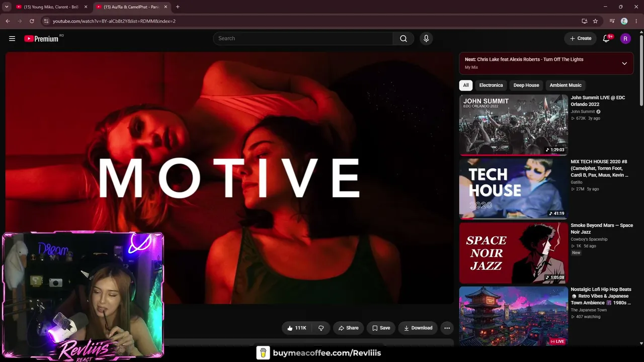644x362 pixels.
Task: Open MIX TECH HOUSE 2020 #8 title
Action: 599,168
